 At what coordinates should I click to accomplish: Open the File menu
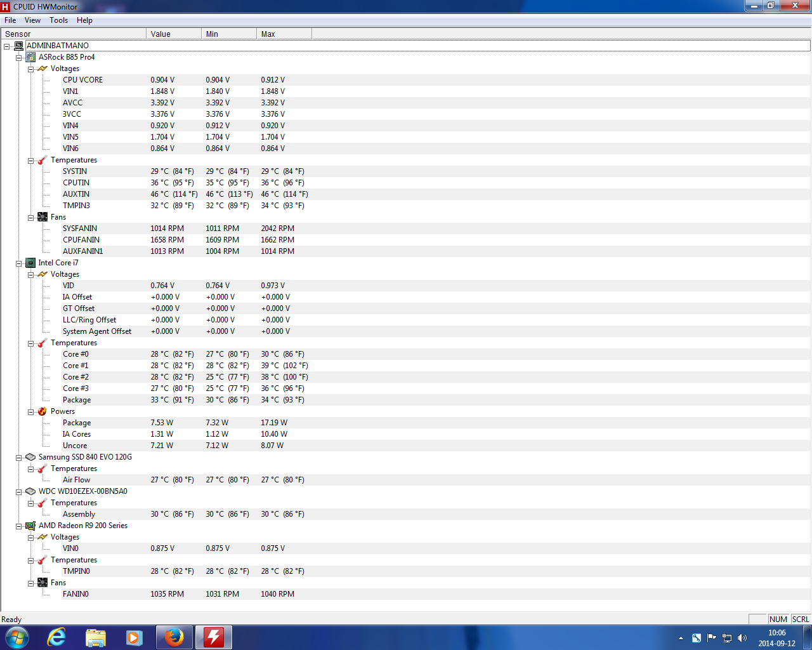pyautogui.click(x=10, y=20)
